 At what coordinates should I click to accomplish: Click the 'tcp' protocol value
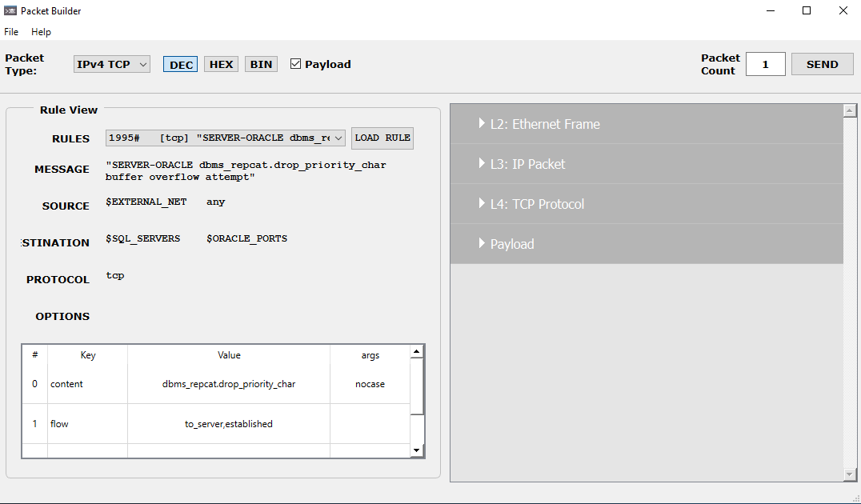tap(114, 275)
